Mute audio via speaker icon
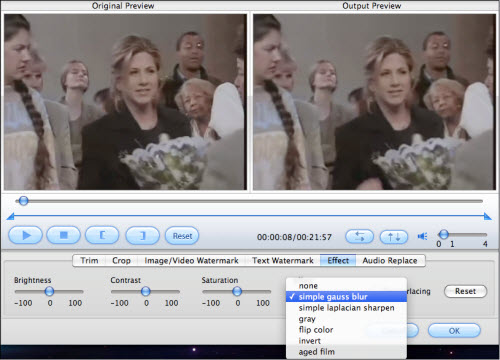Viewport: 500px width, 360px height. pyautogui.click(x=422, y=236)
